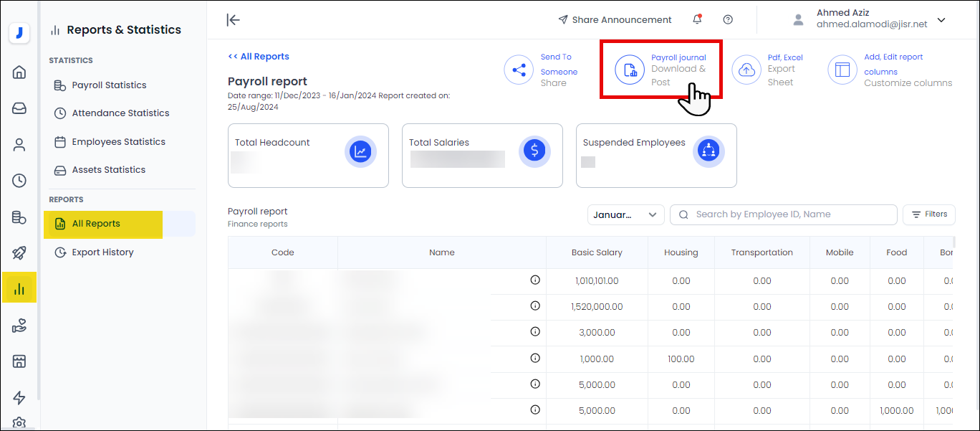Click the Share report icon
980x431 pixels.
click(519, 70)
